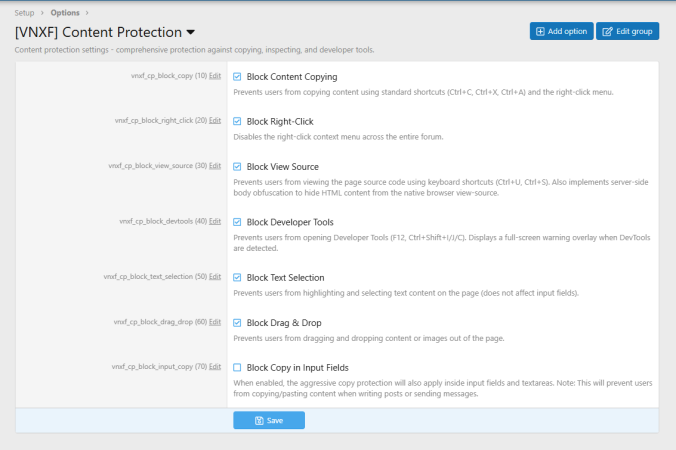Uncheck Block View Source
This screenshot has height=450, width=676.
237,167
